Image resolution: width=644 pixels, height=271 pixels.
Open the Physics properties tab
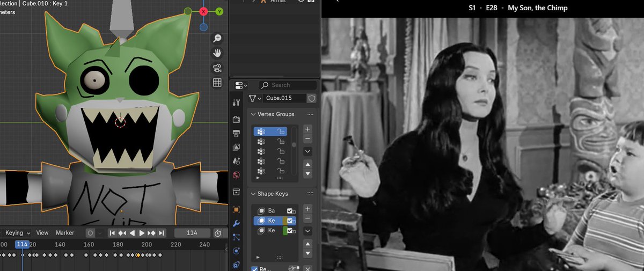point(237,251)
